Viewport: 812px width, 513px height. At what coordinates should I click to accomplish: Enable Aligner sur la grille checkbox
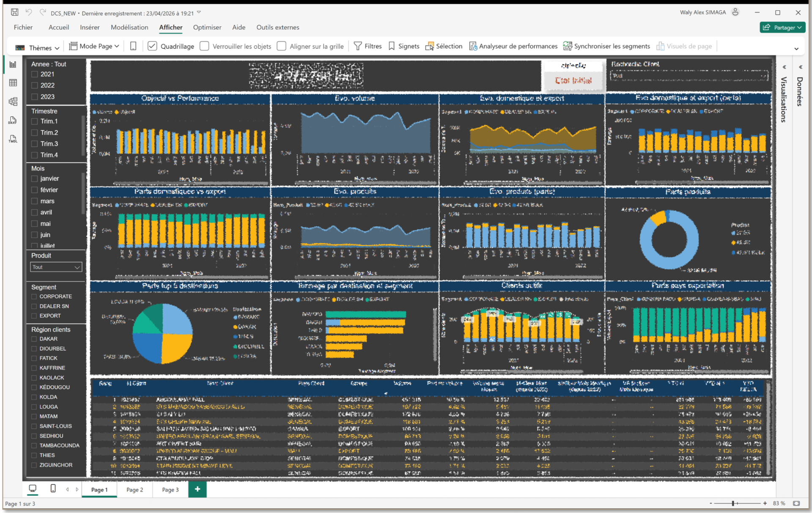click(x=281, y=46)
